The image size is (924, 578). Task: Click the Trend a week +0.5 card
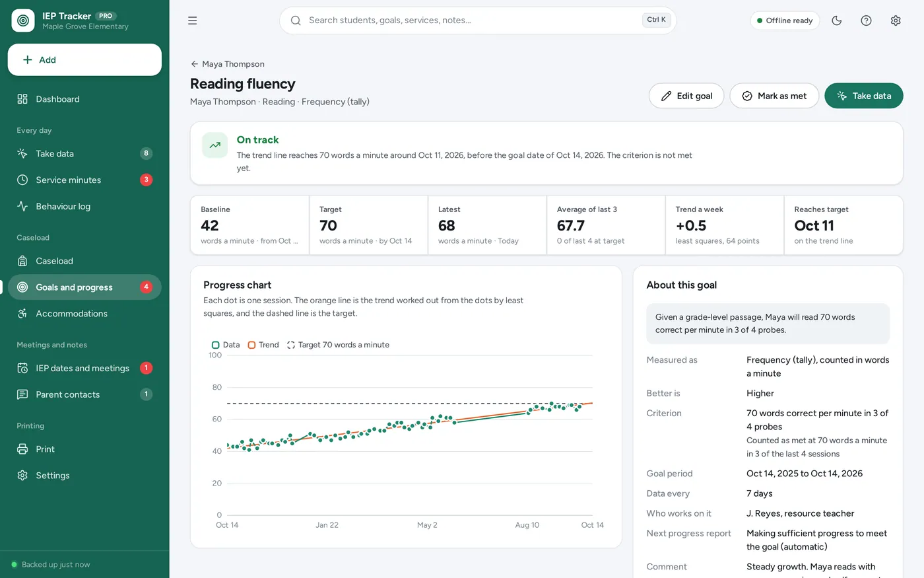coord(725,225)
